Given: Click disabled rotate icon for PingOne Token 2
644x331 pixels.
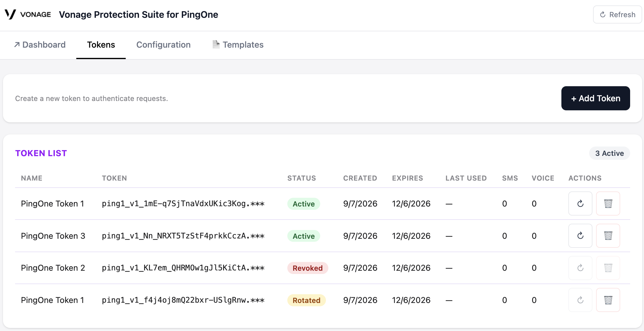Looking at the screenshot, I should [x=580, y=268].
